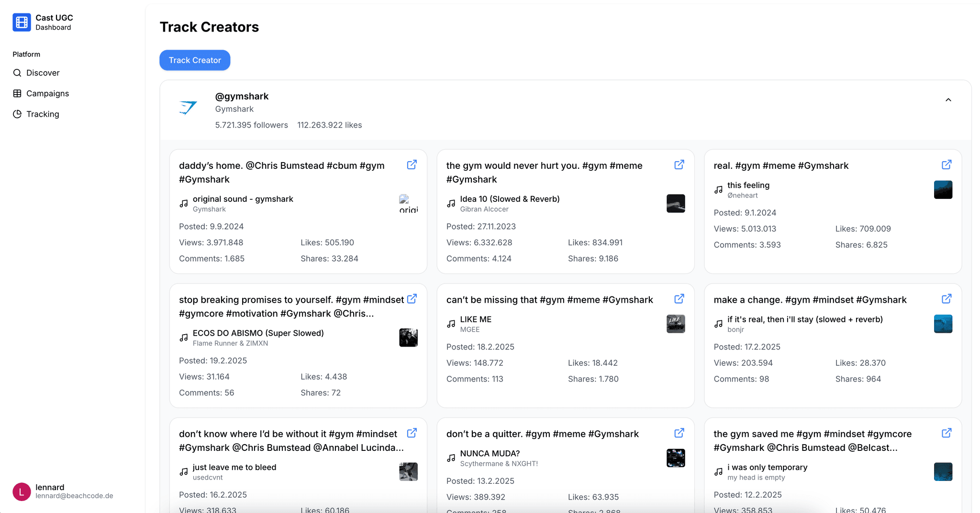Open external link for "don't know where I'd be" post
This screenshot has height=513, width=980.
412,433
